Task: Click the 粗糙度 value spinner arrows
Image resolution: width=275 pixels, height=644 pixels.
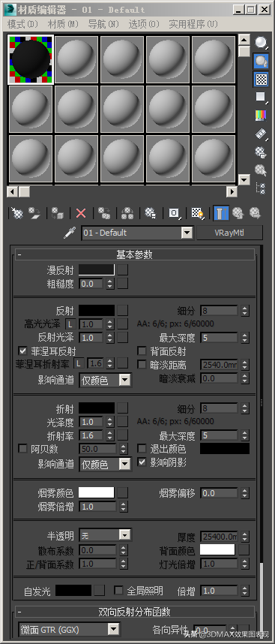Action: (x=110, y=284)
